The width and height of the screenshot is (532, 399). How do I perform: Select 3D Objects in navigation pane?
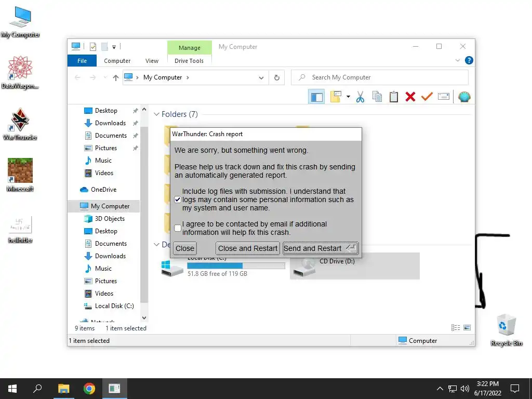click(x=104, y=219)
